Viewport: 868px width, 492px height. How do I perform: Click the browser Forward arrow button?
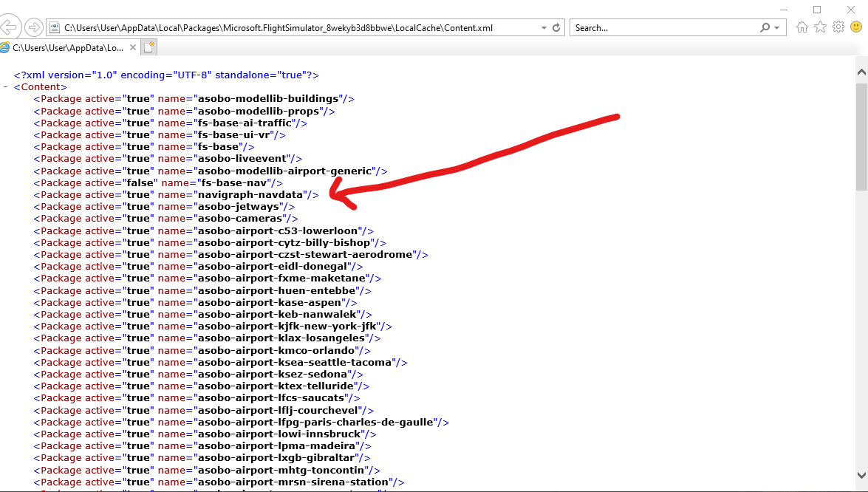coord(33,28)
